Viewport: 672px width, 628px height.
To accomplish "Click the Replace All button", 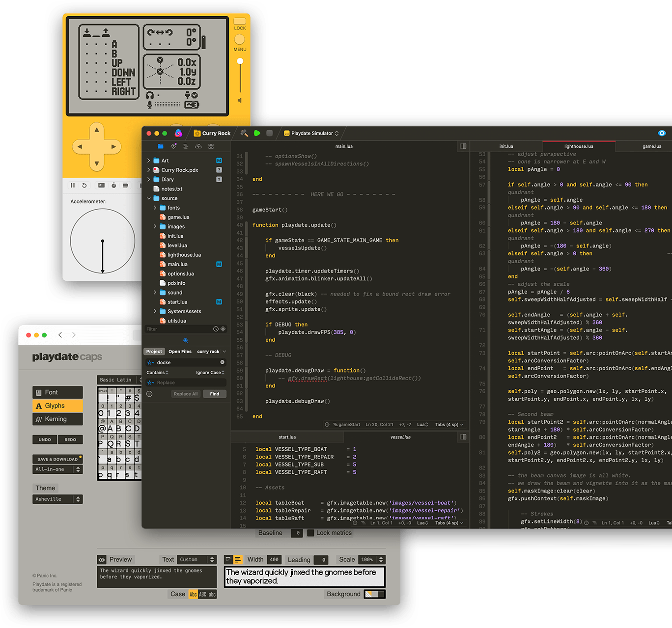I will coord(186,394).
